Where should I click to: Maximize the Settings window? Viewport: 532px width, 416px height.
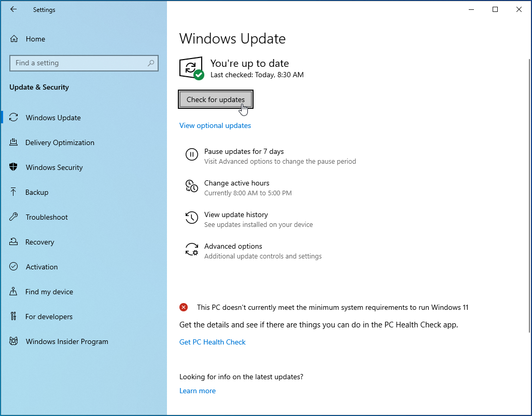pos(495,9)
